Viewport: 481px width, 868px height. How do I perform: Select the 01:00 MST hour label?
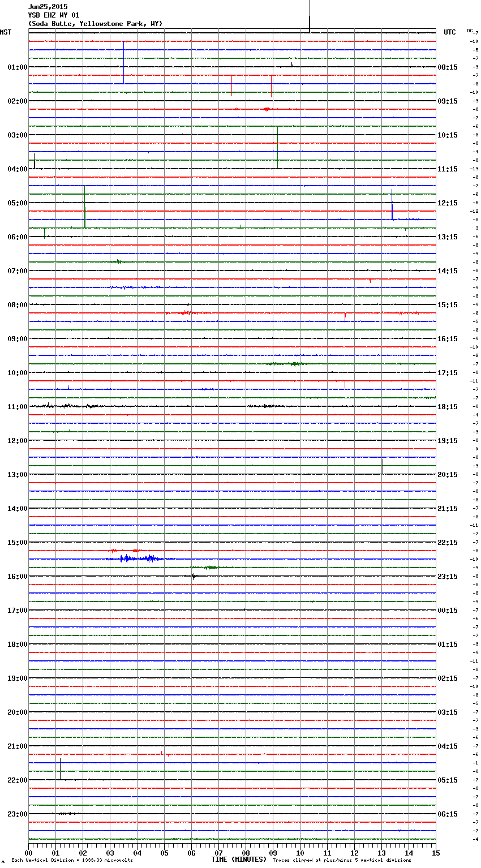18,67
